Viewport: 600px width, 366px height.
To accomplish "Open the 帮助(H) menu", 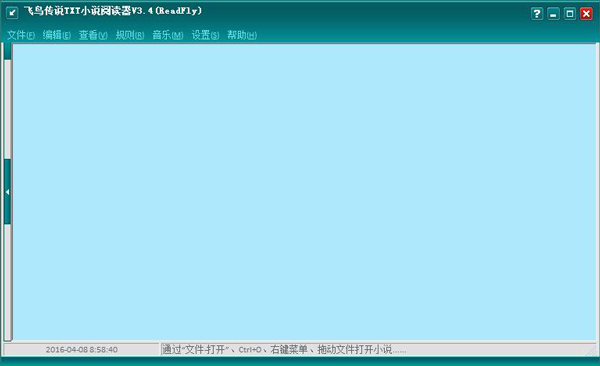I will point(242,35).
